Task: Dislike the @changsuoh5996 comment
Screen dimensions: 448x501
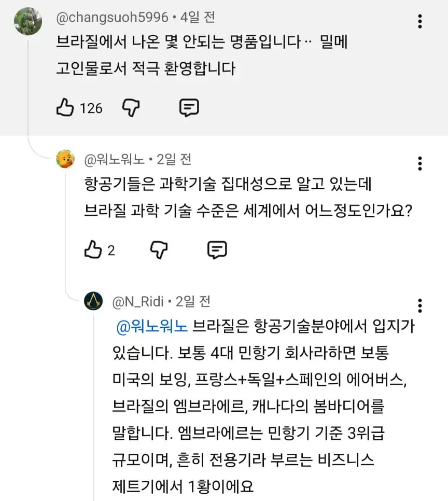Action: (x=131, y=108)
